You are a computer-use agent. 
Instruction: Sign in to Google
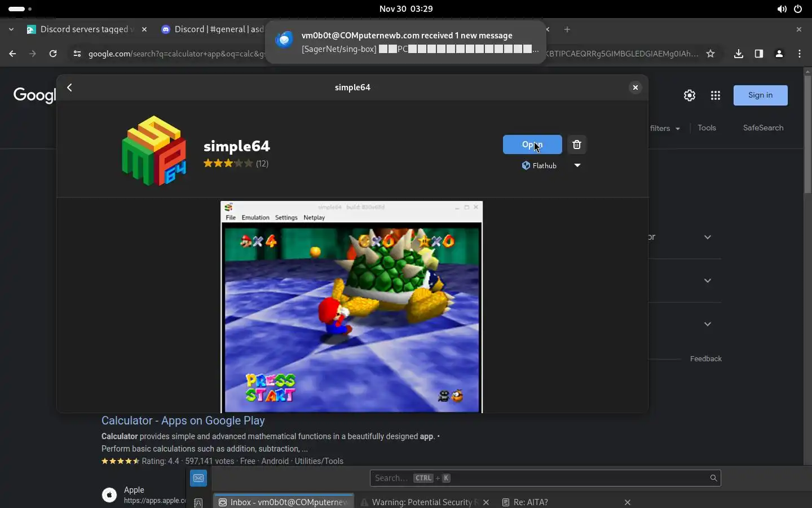pyautogui.click(x=761, y=95)
